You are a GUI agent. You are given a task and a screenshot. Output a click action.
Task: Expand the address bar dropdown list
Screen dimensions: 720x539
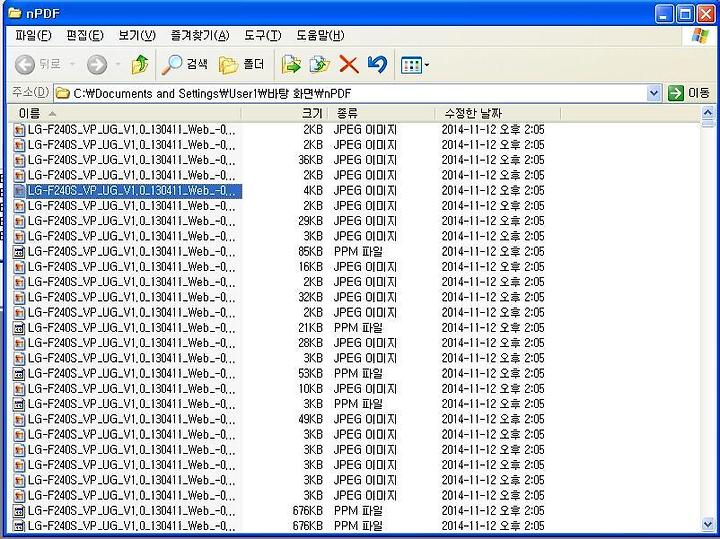pyautogui.click(x=654, y=94)
